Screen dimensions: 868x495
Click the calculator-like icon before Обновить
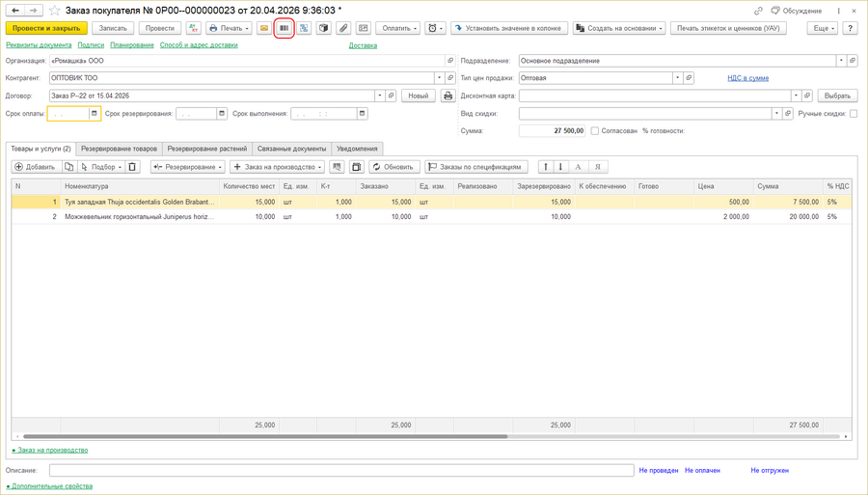coord(357,167)
